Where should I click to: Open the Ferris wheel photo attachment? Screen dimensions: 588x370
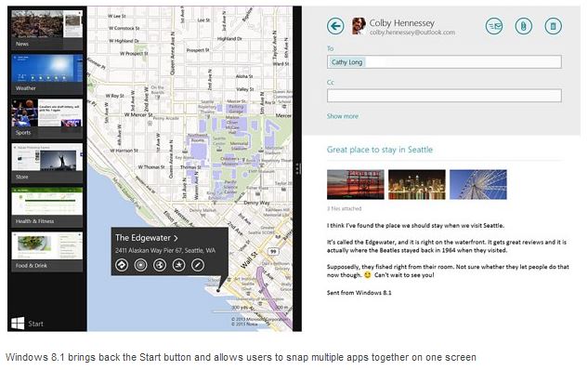[478, 184]
